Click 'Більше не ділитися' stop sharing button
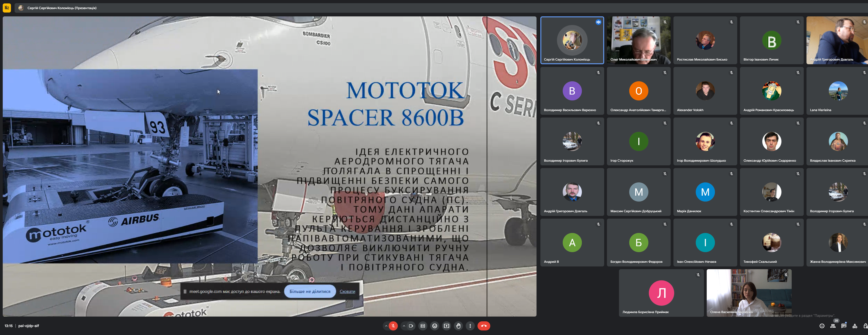Image resolution: width=868 pixels, height=335 pixels. pos(310,291)
